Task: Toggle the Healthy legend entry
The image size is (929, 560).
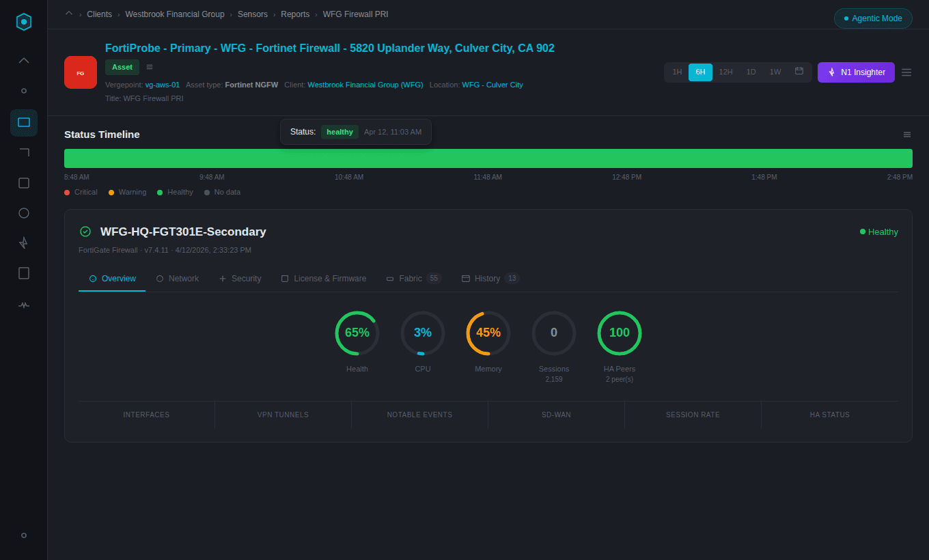Action: coord(175,192)
